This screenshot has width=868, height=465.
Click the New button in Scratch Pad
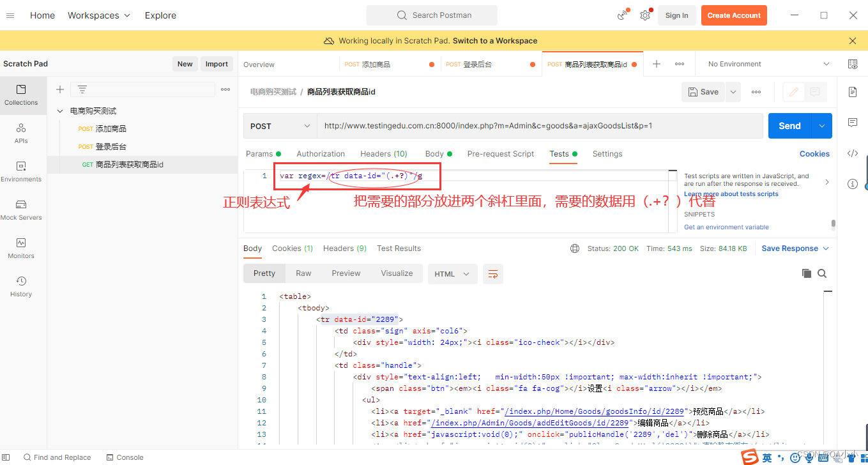[x=185, y=64]
